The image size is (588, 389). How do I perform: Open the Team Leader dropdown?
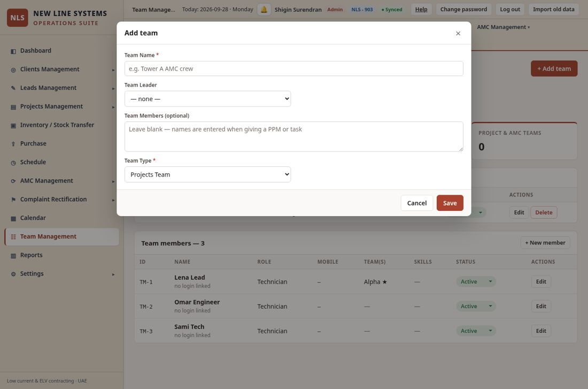(207, 99)
